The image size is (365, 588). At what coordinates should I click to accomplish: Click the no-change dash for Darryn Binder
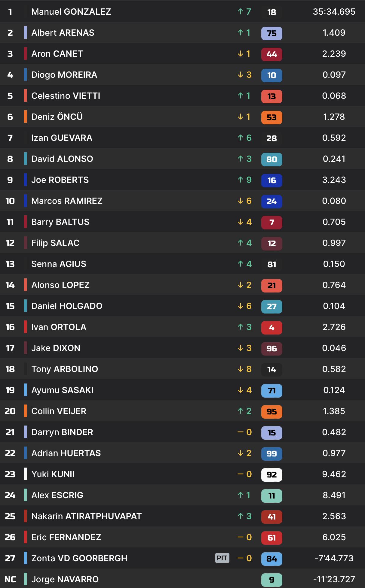click(x=241, y=432)
